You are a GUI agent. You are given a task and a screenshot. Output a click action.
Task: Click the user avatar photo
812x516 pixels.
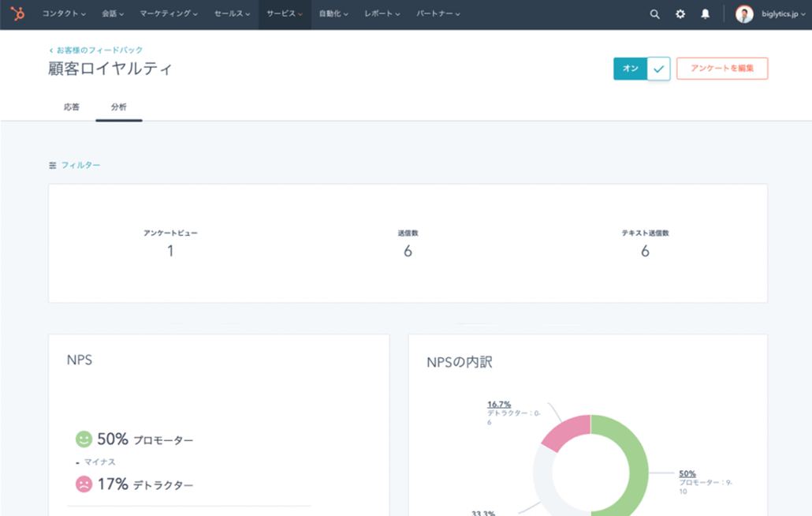point(744,14)
